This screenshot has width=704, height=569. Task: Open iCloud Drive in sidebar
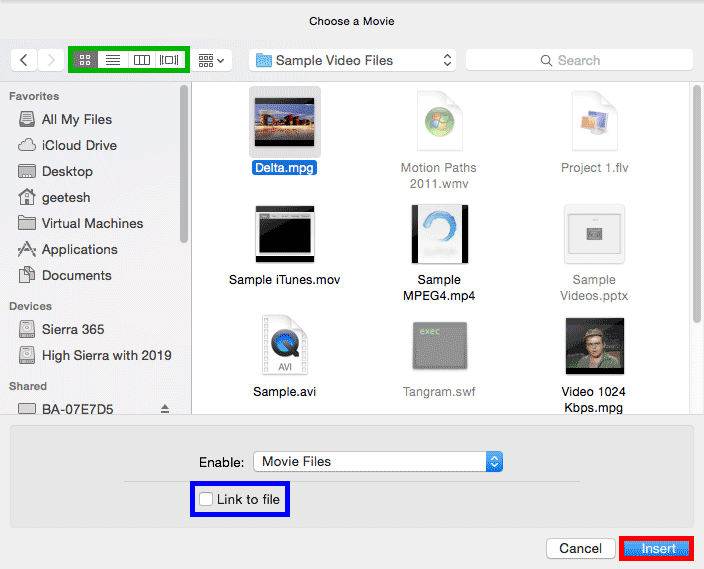(x=79, y=145)
